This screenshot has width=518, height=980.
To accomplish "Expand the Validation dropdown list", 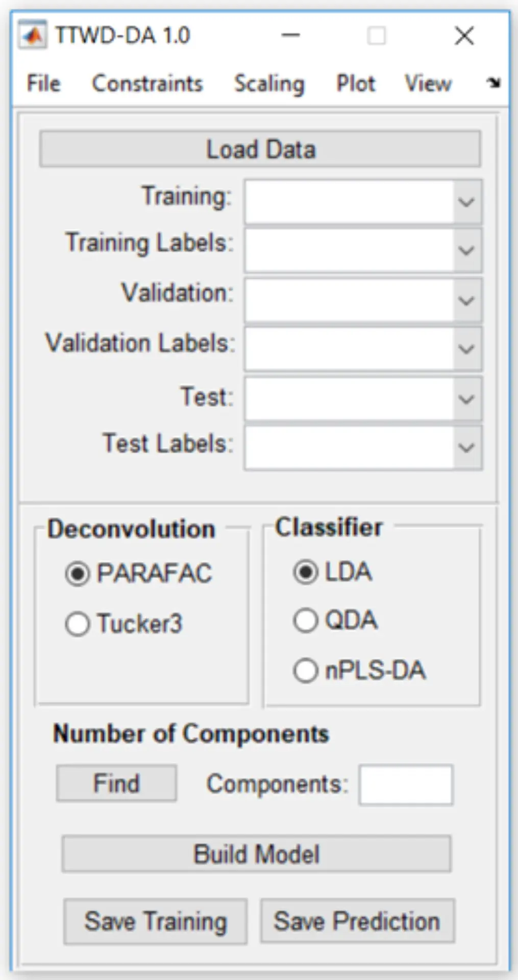I will [x=466, y=300].
